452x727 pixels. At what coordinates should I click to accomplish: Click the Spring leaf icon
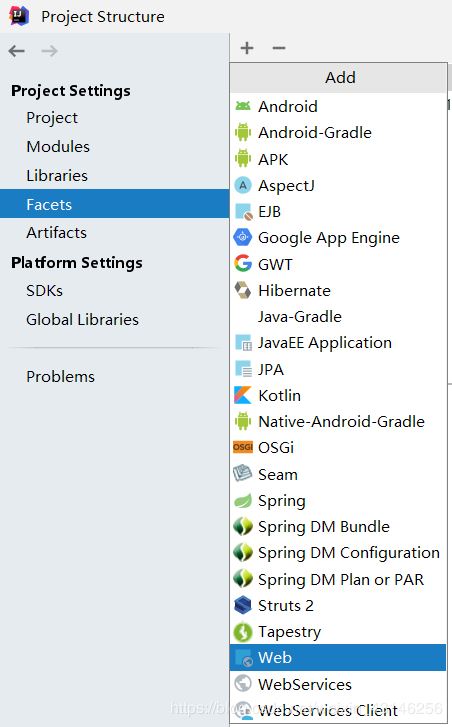[243, 501]
